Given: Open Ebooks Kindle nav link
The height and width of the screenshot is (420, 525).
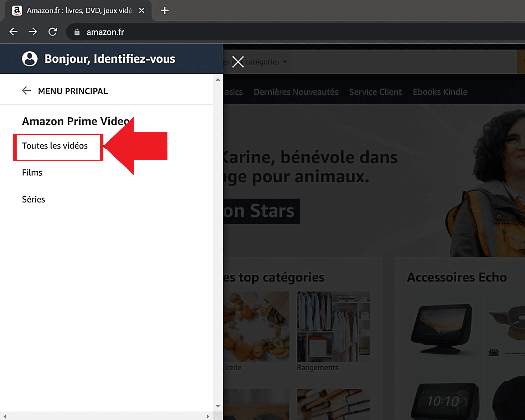Looking at the screenshot, I should pyautogui.click(x=440, y=92).
